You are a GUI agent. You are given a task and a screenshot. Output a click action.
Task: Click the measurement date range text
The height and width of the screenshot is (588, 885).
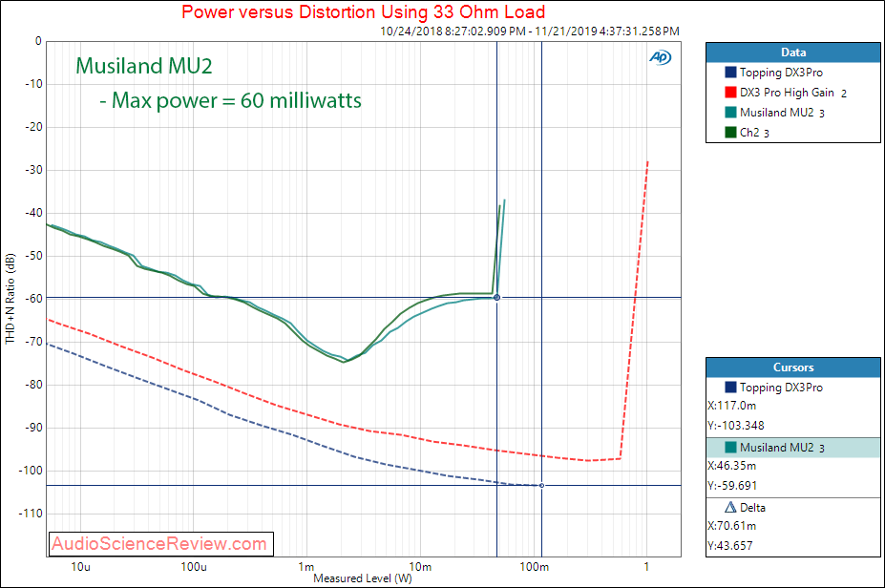pos(530,31)
